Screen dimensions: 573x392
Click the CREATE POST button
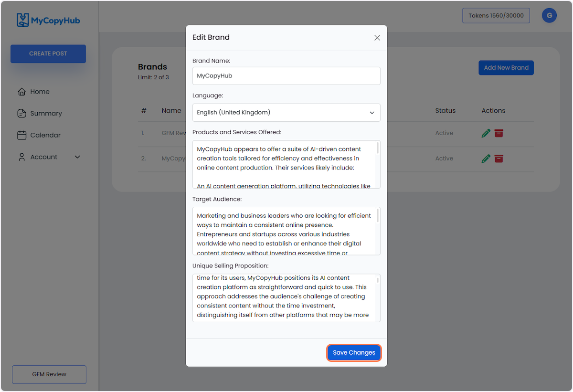point(48,53)
